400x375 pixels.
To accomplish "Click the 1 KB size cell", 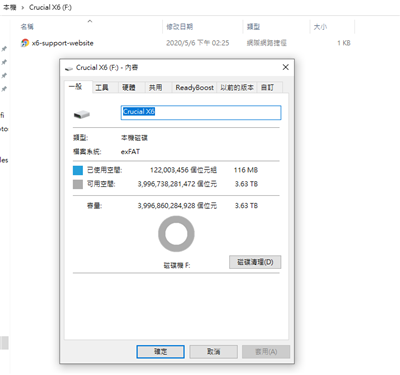I will point(344,43).
